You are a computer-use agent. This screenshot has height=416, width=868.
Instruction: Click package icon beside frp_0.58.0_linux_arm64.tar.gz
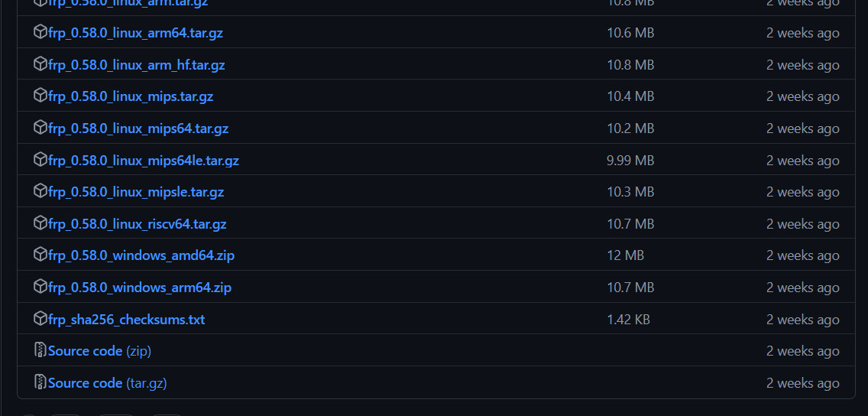click(x=40, y=33)
